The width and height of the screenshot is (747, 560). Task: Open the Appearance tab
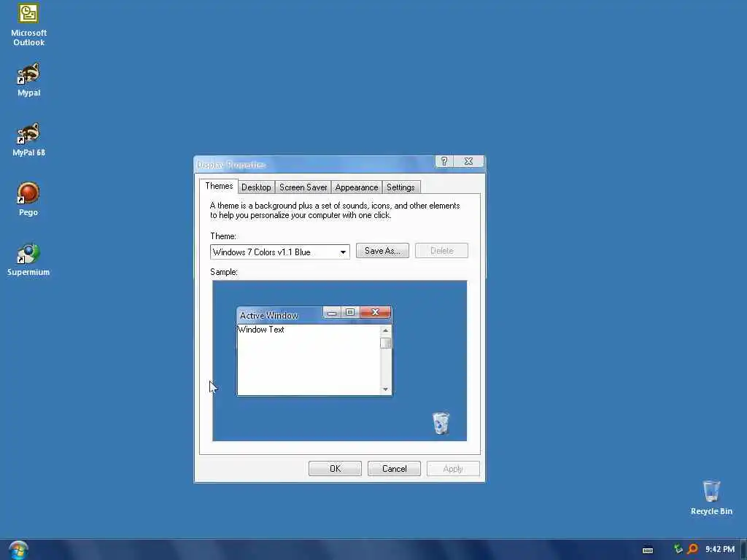coord(356,187)
